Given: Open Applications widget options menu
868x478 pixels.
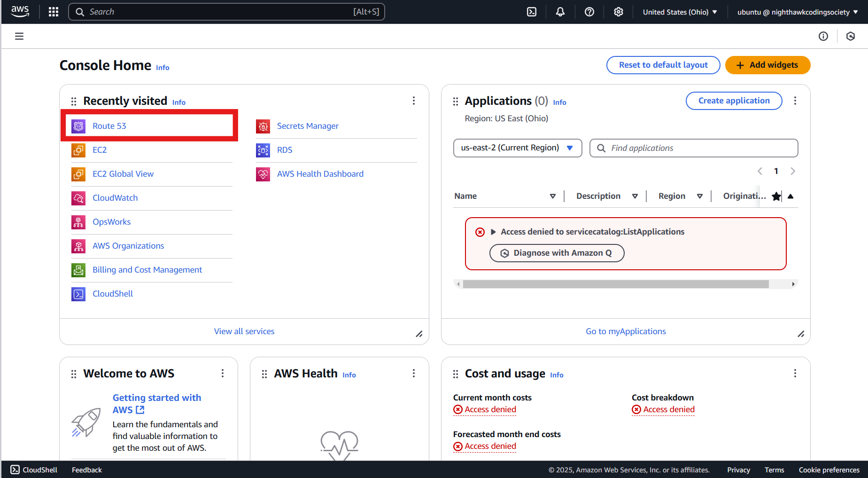Looking at the screenshot, I should tap(795, 101).
